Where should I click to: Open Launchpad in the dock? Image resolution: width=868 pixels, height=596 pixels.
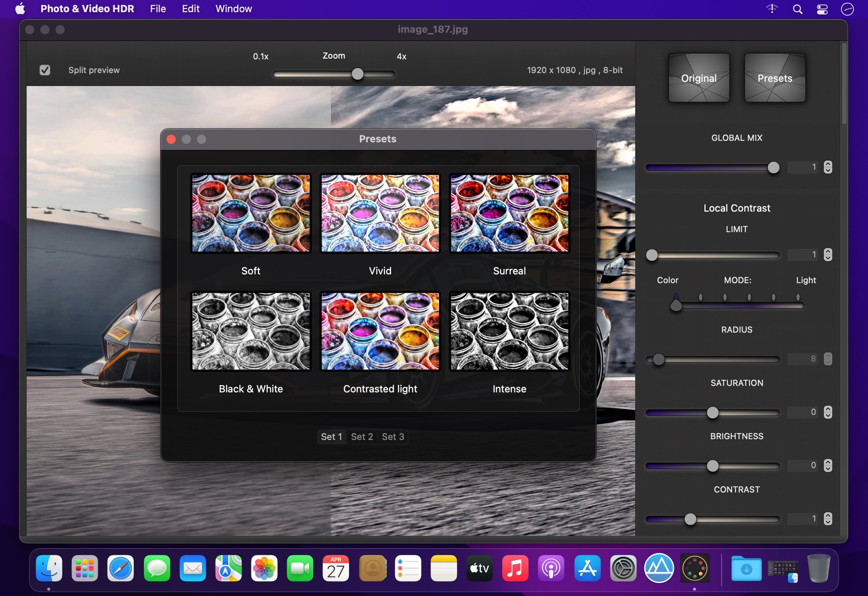coord(85,569)
